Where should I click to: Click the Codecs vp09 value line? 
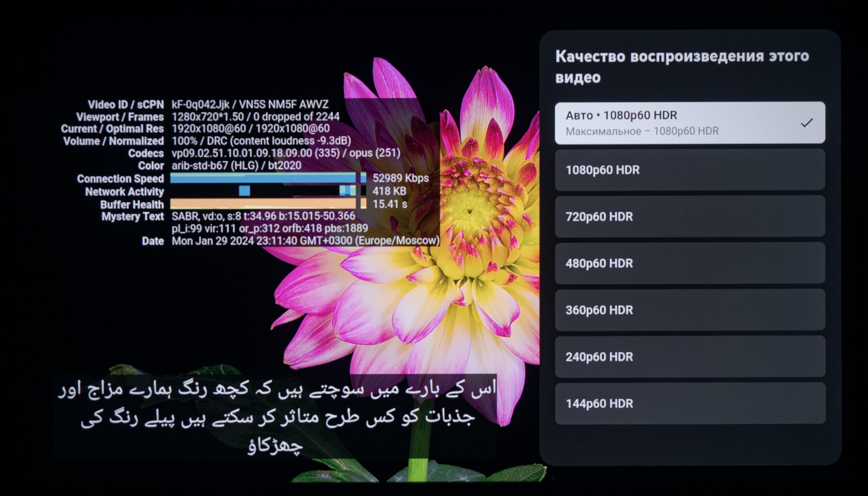click(x=286, y=153)
